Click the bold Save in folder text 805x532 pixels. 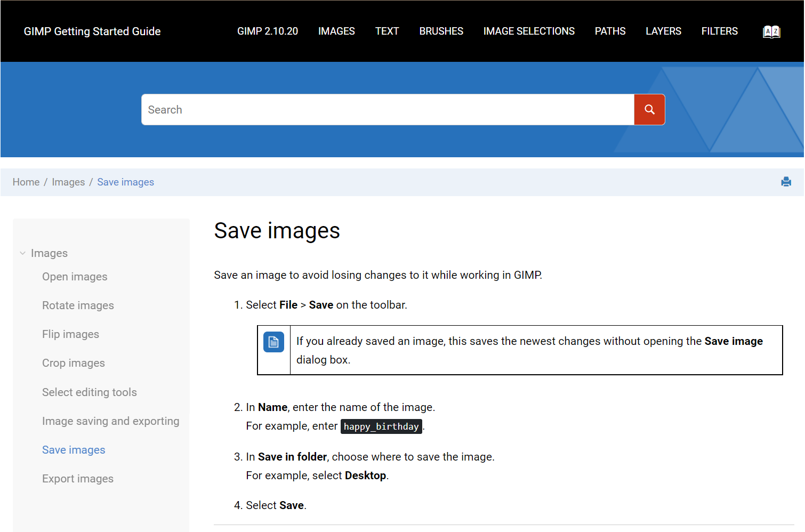[x=292, y=457]
